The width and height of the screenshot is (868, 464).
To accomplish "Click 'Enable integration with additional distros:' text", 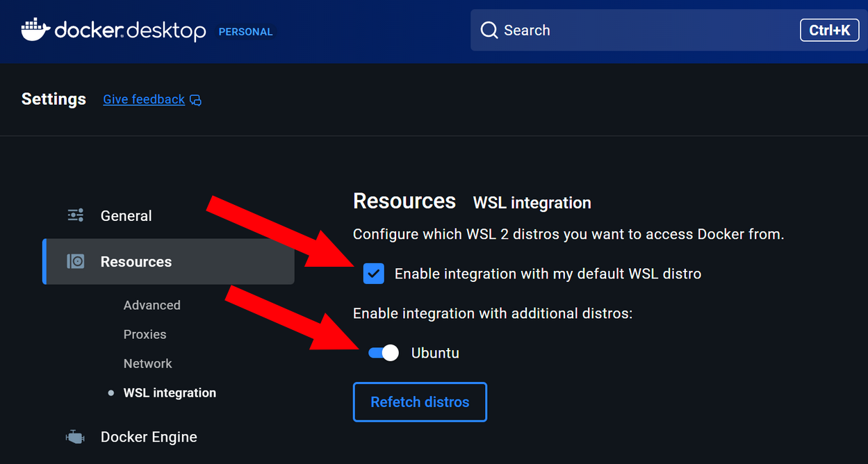I will [x=493, y=313].
